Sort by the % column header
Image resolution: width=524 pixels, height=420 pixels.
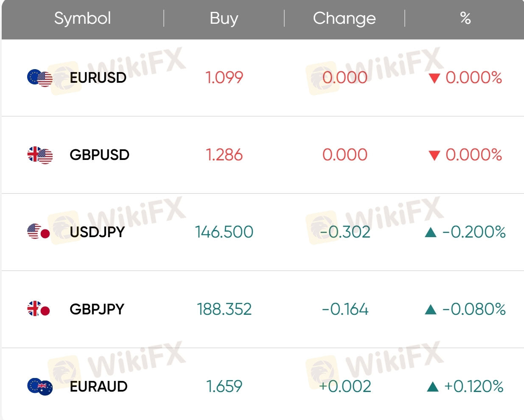(465, 19)
